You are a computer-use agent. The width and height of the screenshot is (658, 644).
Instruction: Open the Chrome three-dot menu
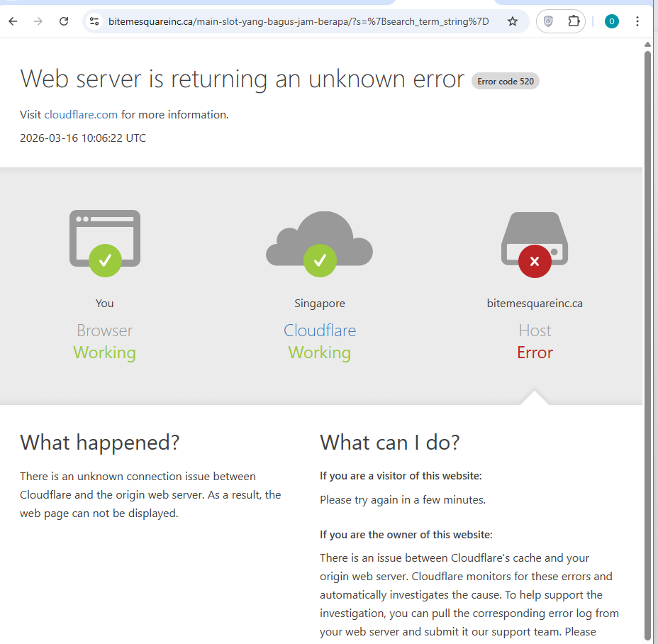coord(637,21)
